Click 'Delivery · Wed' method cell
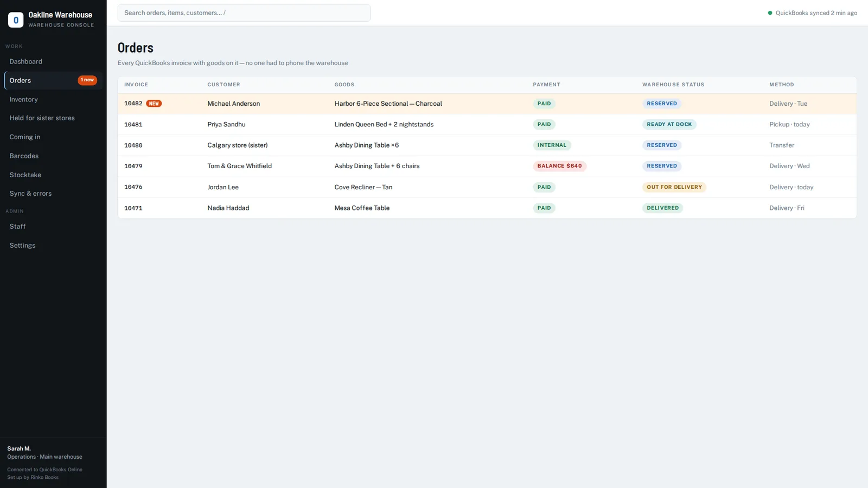Viewport: 868px width, 488px height. (789, 166)
